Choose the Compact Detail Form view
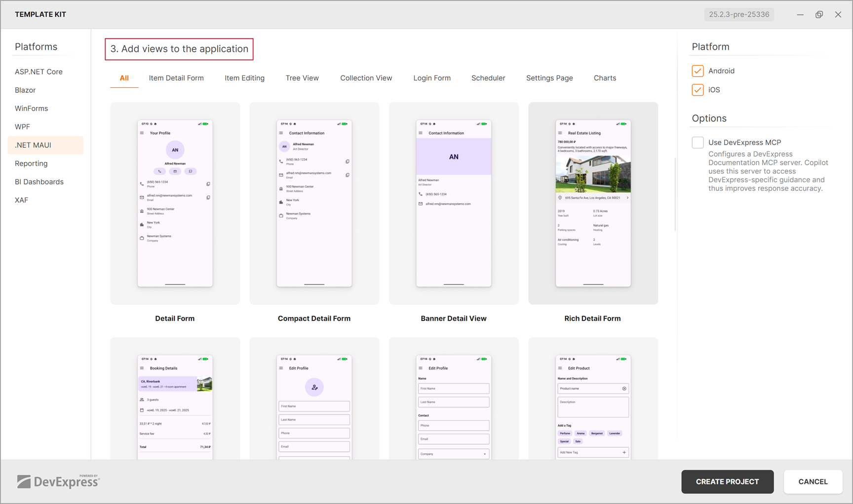 coord(314,203)
